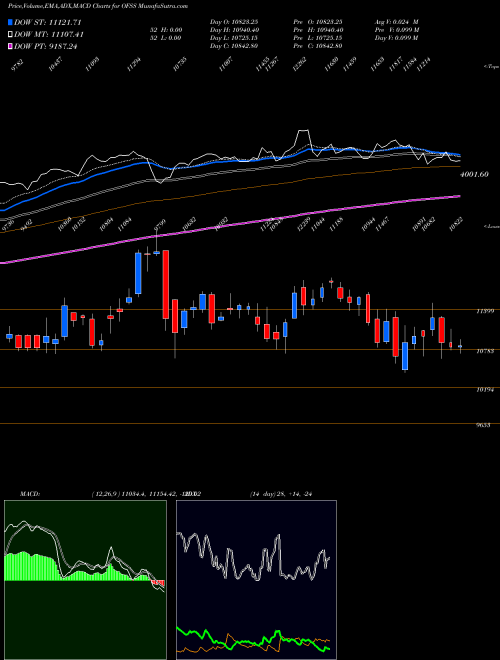Click the 'Day V: 0.099 M' value
500x660 pixels.
point(397,38)
